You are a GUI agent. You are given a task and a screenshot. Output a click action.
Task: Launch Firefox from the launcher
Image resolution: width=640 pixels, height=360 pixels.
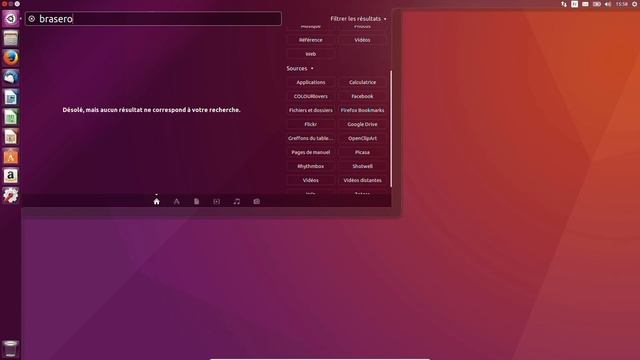[11, 58]
